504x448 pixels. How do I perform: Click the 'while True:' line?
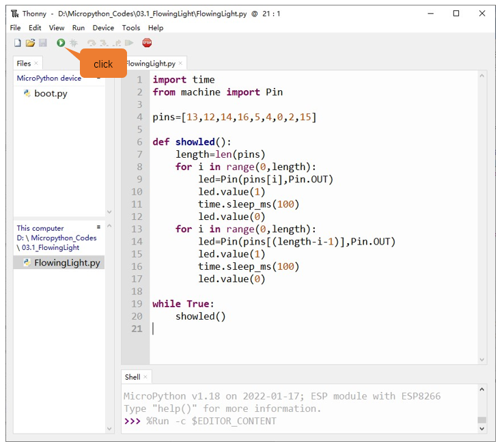[183, 304]
